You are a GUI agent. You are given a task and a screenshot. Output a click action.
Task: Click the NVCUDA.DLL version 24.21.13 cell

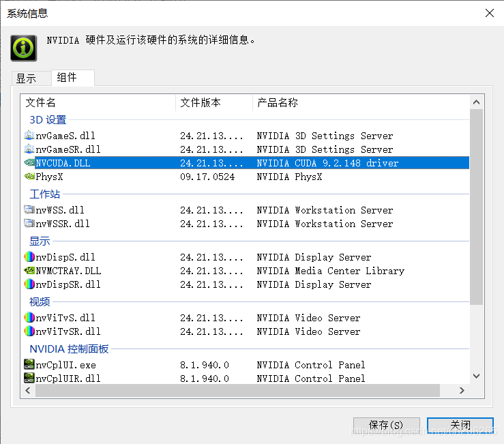tap(211, 163)
